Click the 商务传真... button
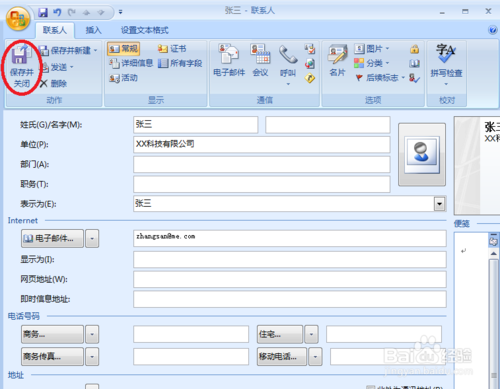 [x=52, y=357]
